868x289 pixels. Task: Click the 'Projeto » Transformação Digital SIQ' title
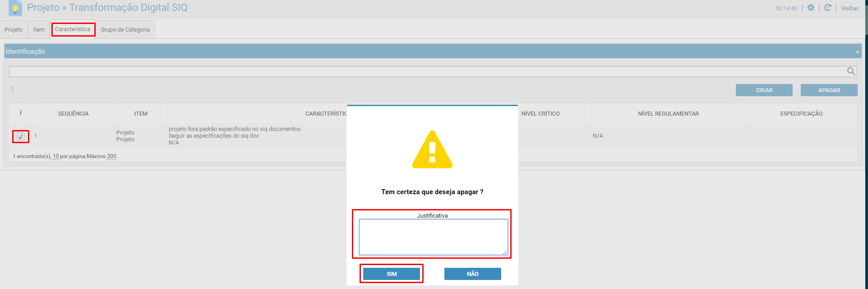click(x=107, y=8)
